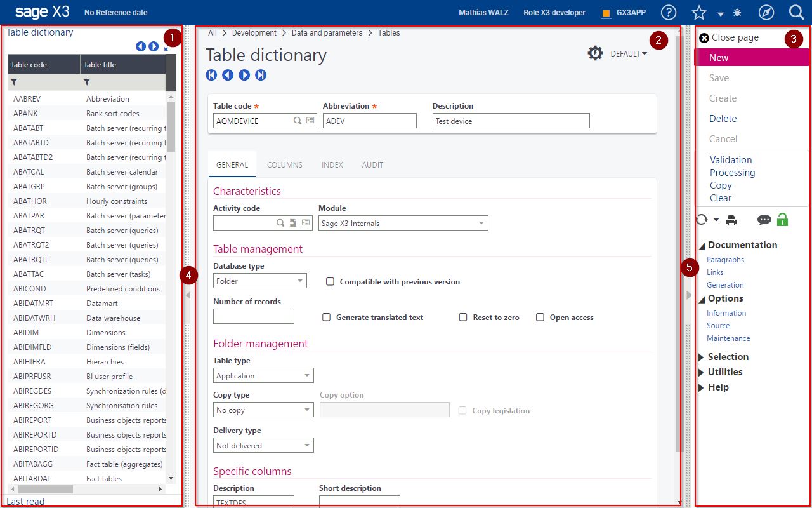Screen dimensions: 812x508
Task: Open the Module dropdown
Action: (x=403, y=224)
